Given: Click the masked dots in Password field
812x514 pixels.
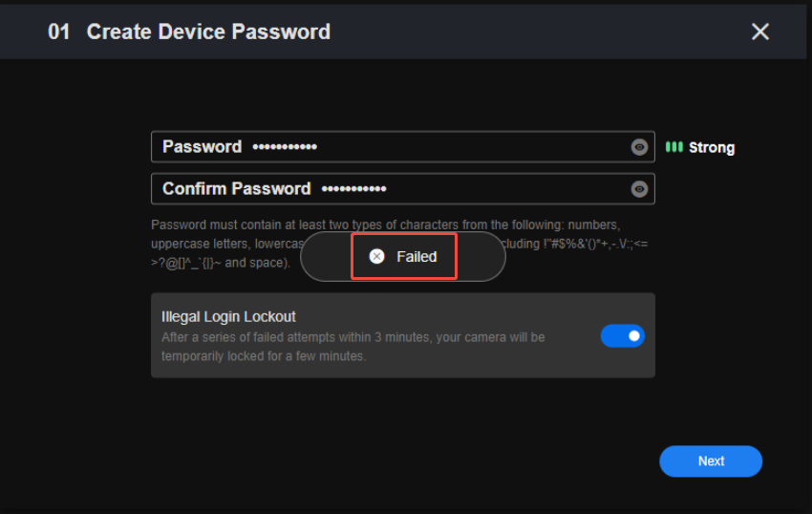Looking at the screenshot, I should click(x=285, y=147).
